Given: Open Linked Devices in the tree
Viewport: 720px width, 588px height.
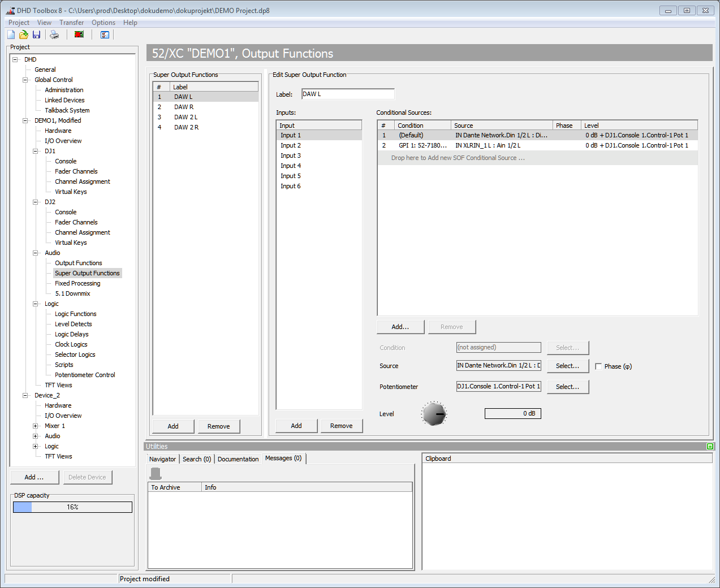Looking at the screenshot, I should point(64,100).
